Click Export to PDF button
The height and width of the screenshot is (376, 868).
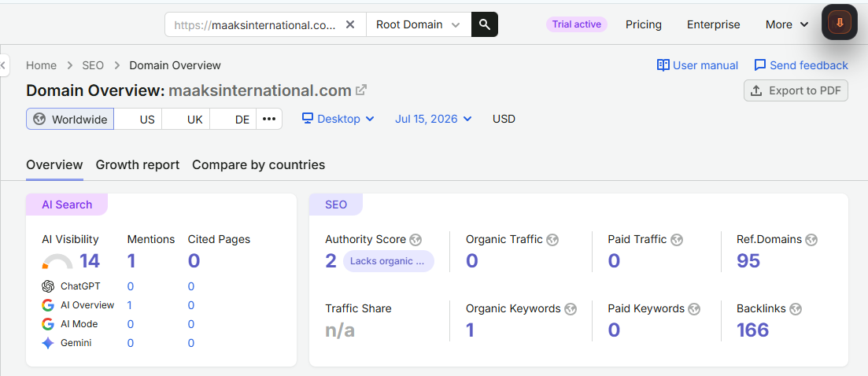(796, 90)
